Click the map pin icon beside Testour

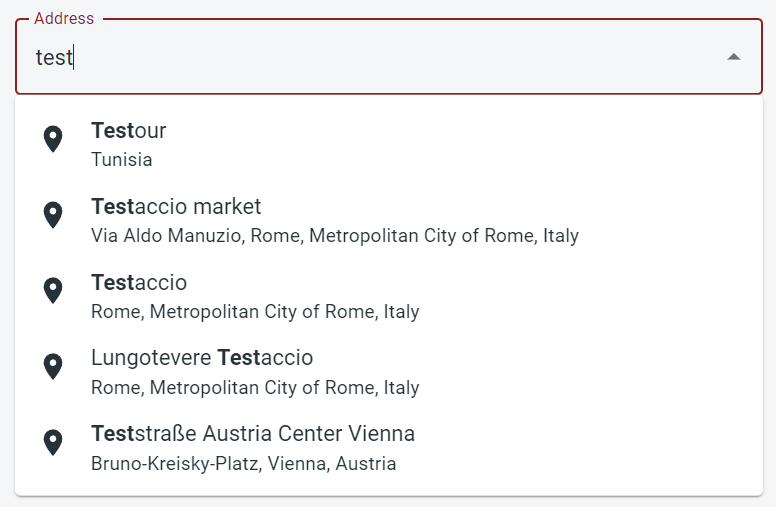(53, 139)
